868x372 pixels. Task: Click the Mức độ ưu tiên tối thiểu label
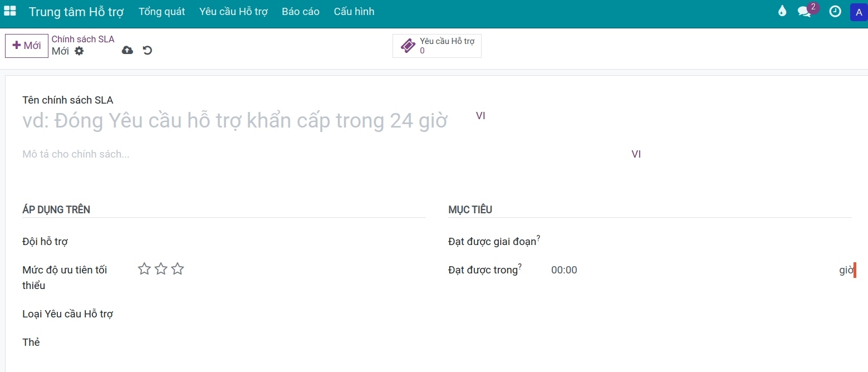tap(65, 277)
